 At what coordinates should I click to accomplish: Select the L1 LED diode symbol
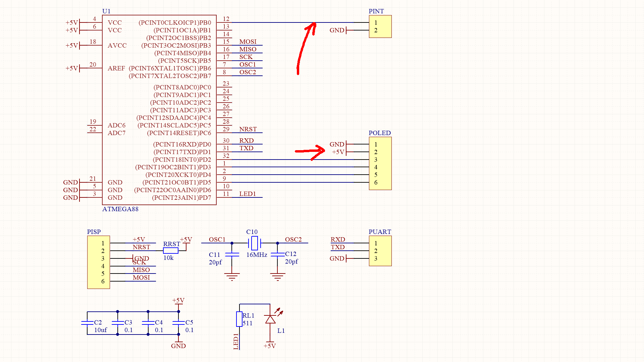(270, 319)
